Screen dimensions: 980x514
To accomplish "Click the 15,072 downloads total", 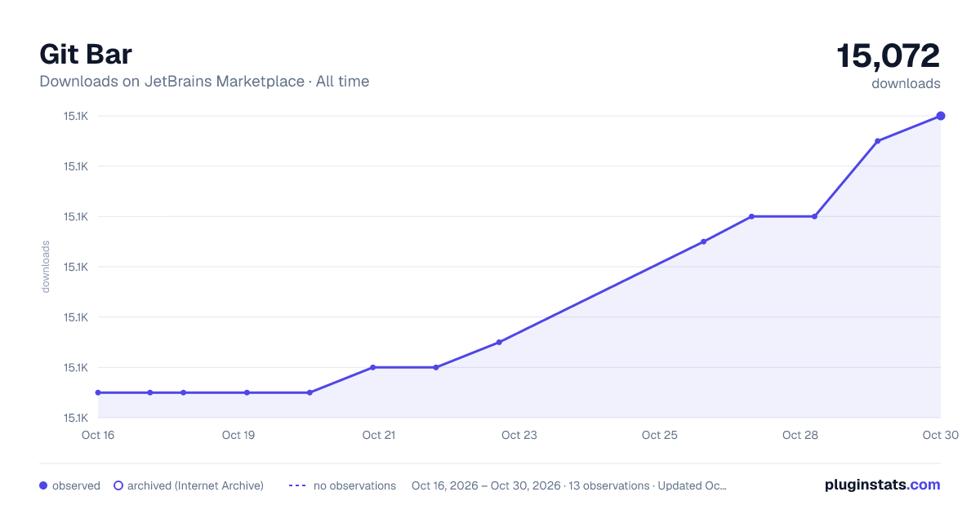I will (889, 56).
